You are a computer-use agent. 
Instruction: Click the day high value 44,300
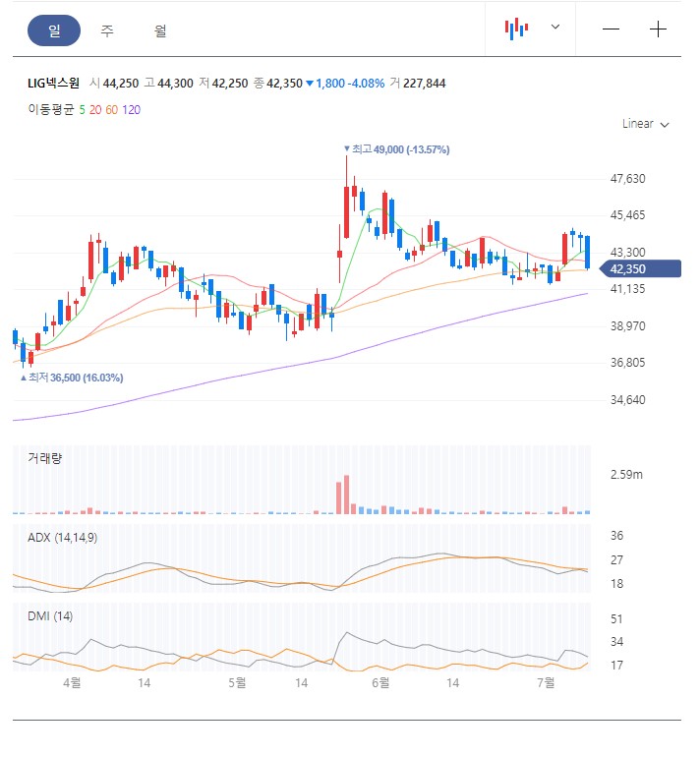click(x=175, y=84)
